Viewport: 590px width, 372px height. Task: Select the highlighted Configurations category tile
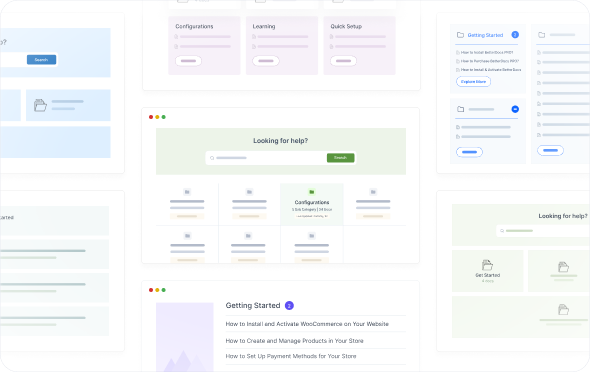[312, 204]
